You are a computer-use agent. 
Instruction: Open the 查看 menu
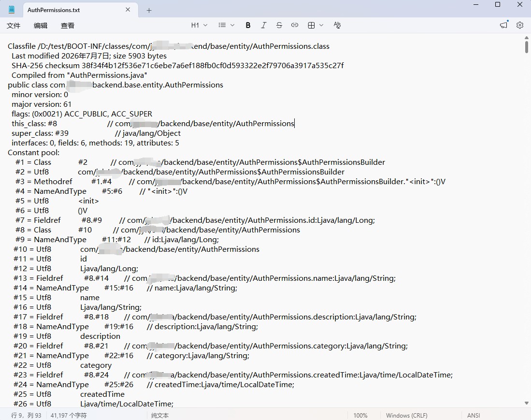click(x=67, y=26)
